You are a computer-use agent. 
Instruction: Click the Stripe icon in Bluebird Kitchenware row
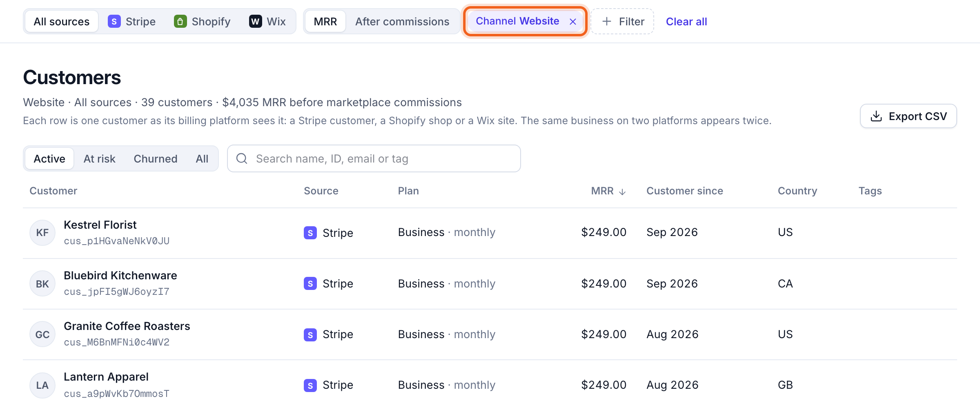click(x=310, y=283)
